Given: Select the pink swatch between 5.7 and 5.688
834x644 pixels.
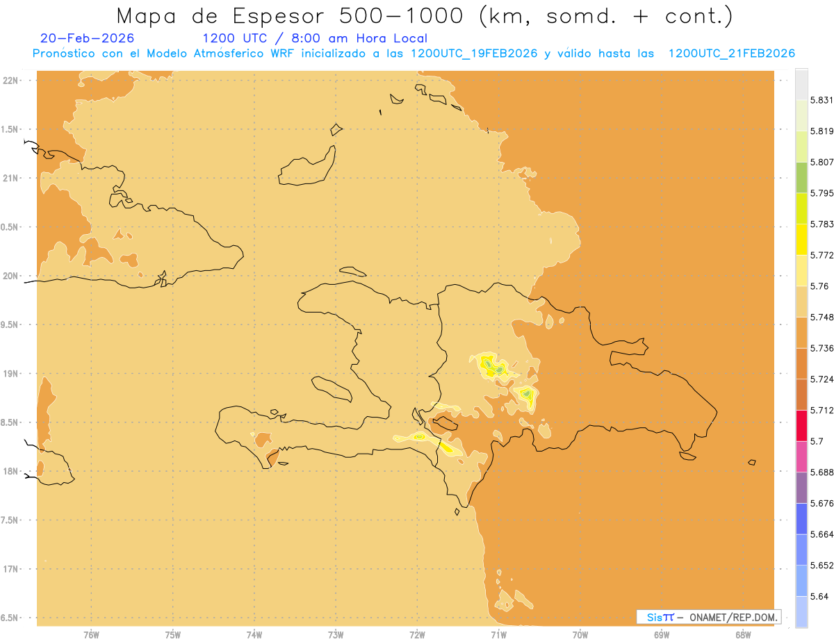Looking at the screenshot, I should point(801,456).
